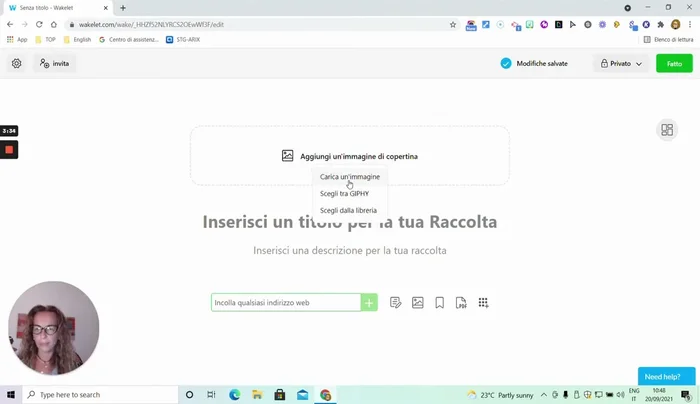Screen dimensions: 700x404
Task: Click the green plus add-link button
Action: (369, 303)
